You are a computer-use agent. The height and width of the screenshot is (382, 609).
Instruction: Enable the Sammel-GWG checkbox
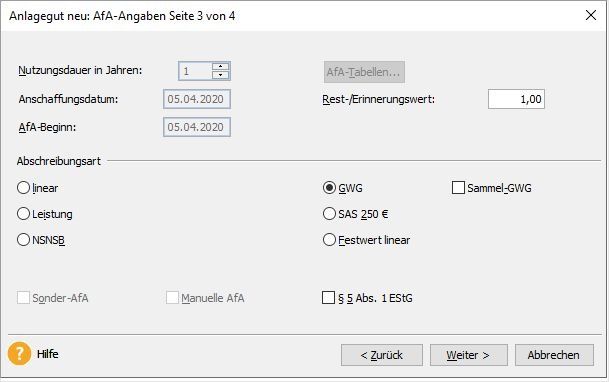[x=458, y=188]
